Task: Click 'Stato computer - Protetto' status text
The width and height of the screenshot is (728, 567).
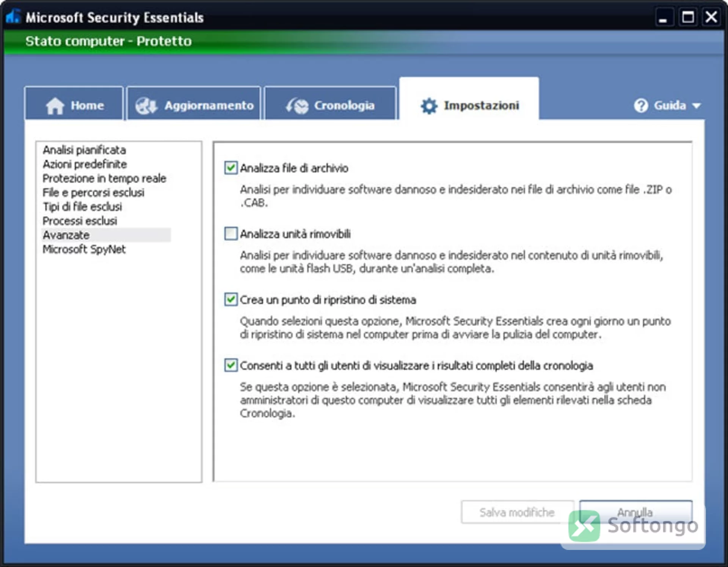Action: [108, 41]
